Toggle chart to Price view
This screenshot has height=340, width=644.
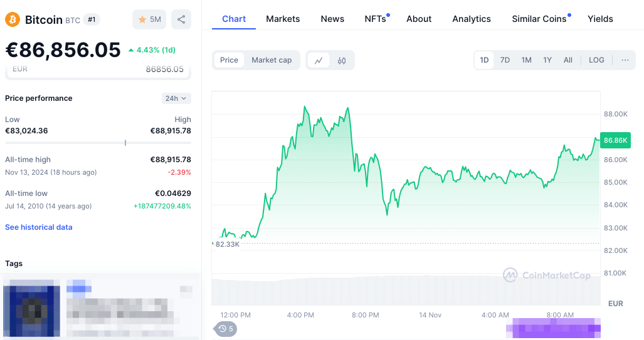click(229, 60)
